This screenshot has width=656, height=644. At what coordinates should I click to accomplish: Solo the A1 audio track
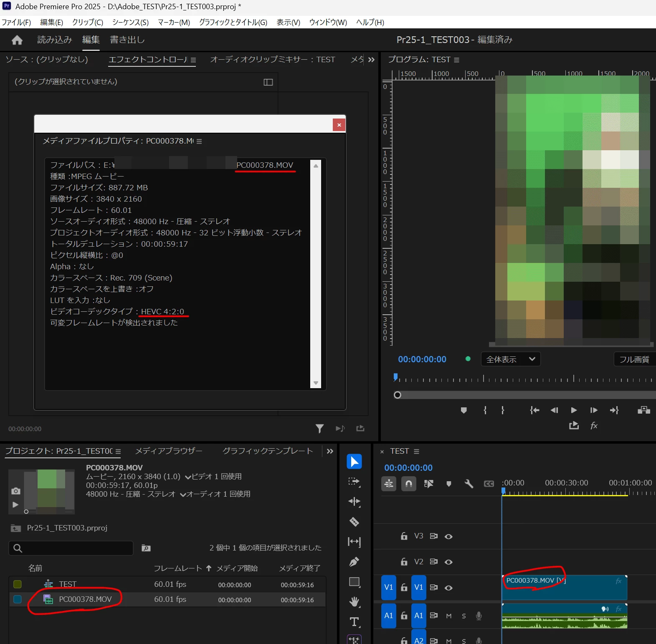click(x=464, y=616)
